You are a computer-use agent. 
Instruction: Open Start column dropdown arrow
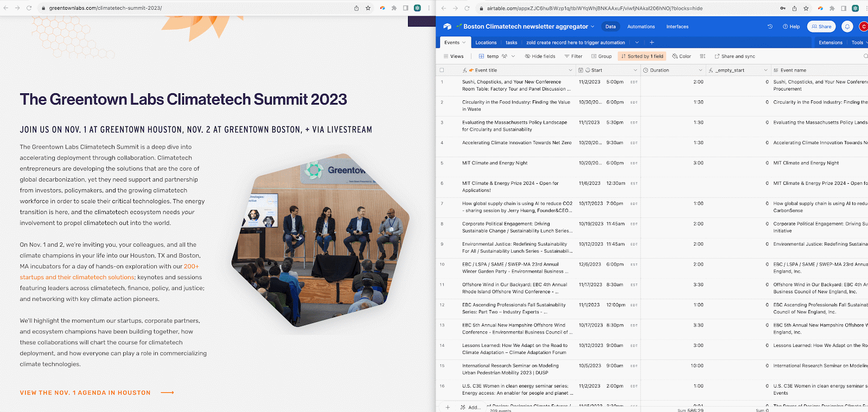click(635, 70)
